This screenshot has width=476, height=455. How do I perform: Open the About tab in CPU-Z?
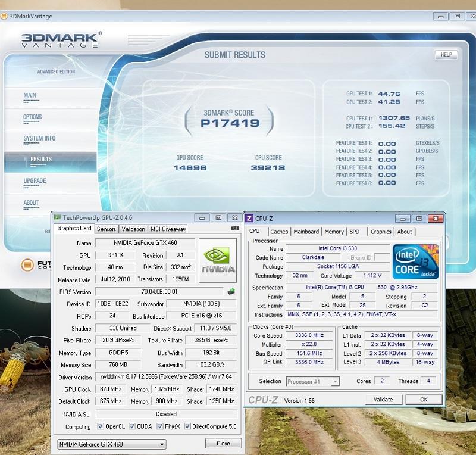coord(405,232)
